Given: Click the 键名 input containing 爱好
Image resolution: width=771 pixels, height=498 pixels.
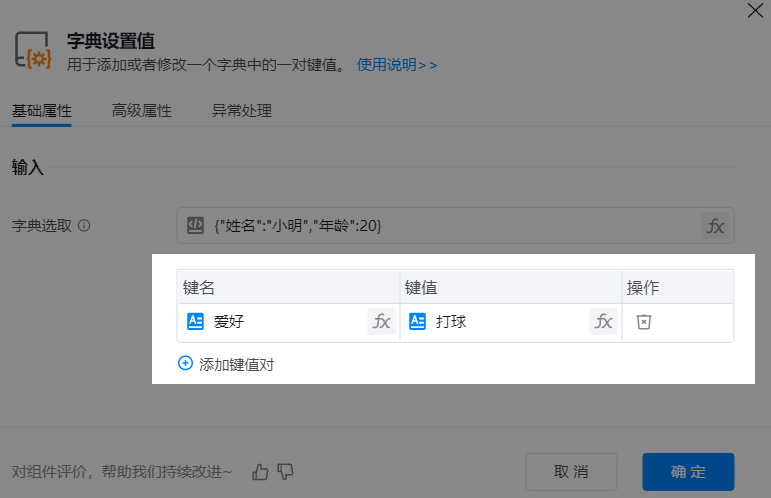Looking at the screenshot, I should click(285, 322).
